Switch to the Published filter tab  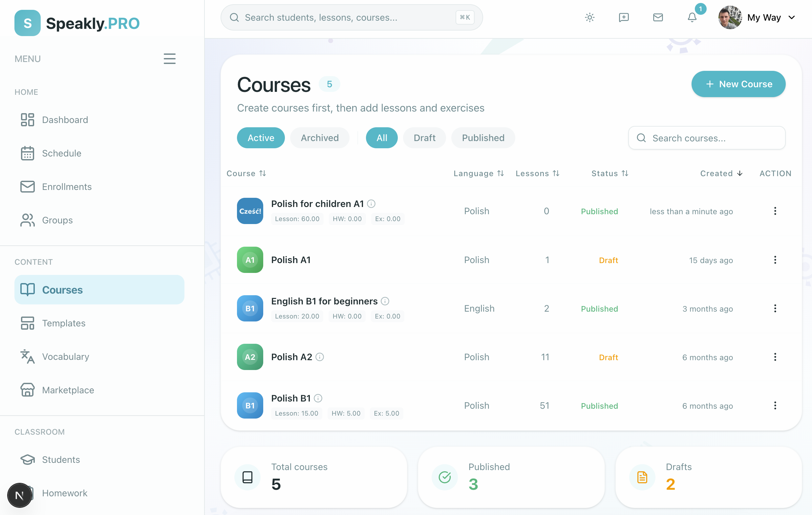click(x=483, y=138)
